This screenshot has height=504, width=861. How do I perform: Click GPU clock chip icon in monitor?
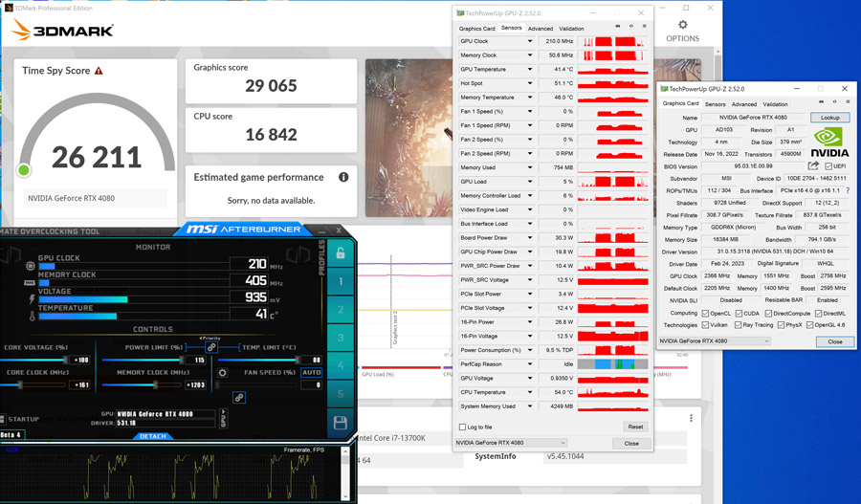pos(31,266)
